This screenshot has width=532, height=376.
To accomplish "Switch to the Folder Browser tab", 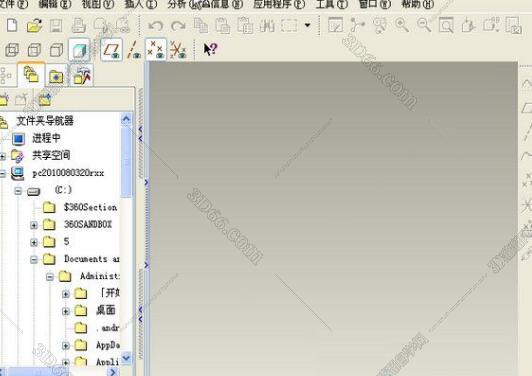I will [31, 75].
